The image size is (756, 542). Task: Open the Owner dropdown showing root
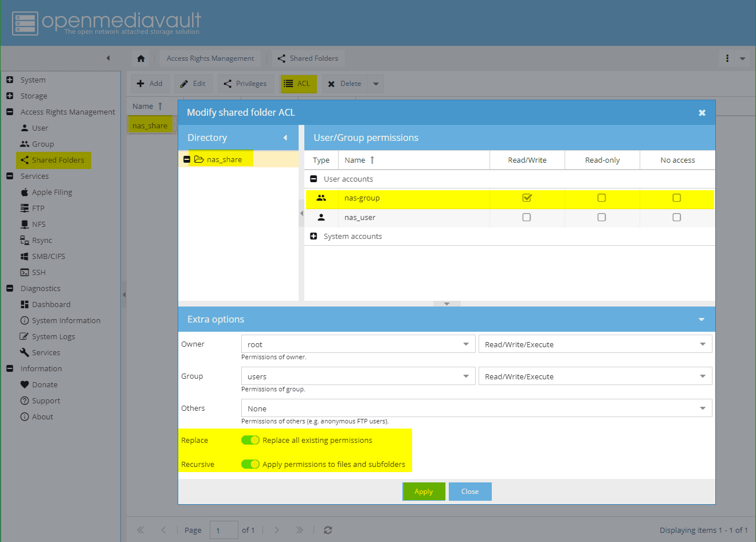coord(465,344)
